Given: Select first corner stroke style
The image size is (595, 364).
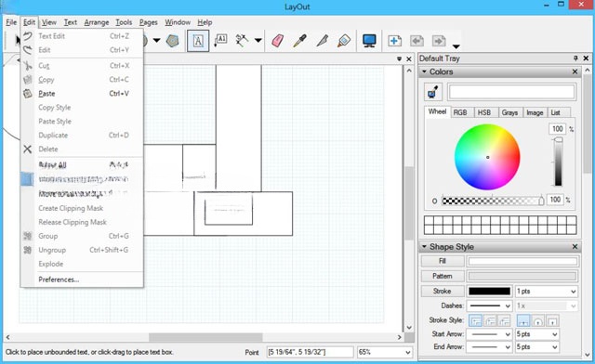Looking at the screenshot, I should (x=475, y=320).
